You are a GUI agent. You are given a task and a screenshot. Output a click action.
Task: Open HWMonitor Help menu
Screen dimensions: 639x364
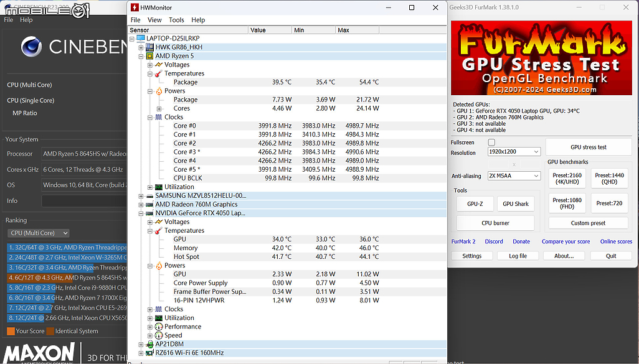pyautogui.click(x=198, y=20)
